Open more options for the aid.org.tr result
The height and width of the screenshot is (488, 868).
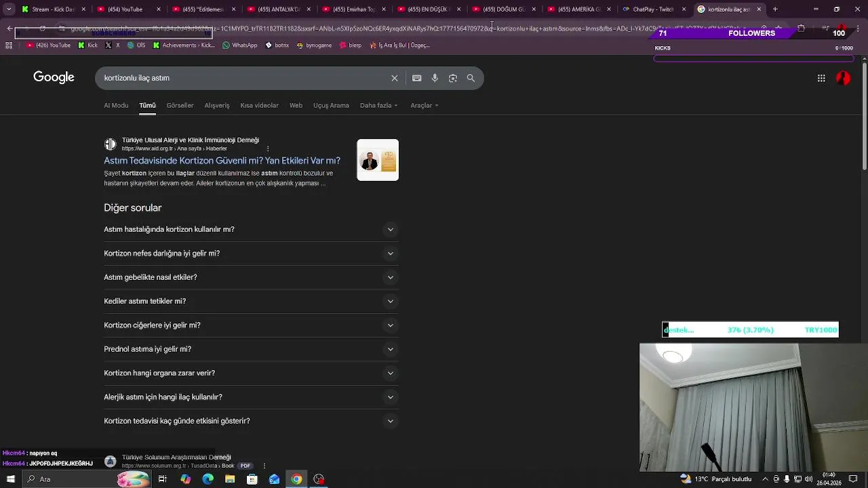click(268, 148)
